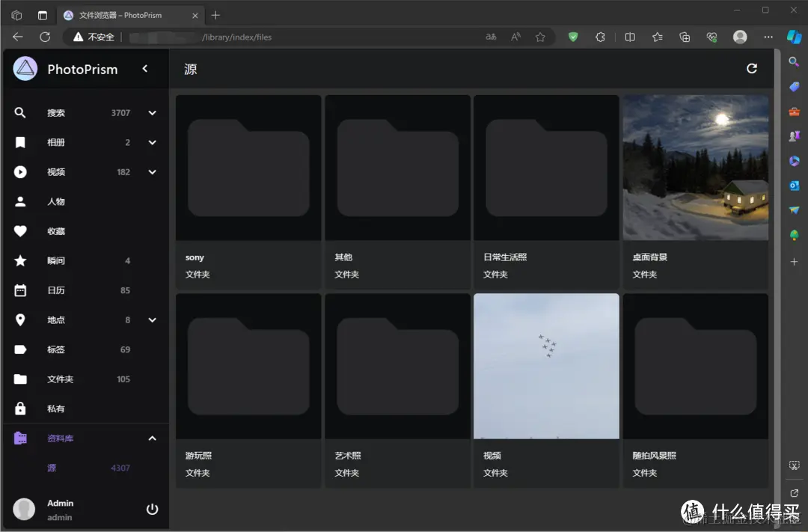This screenshot has height=532, width=808.
Task: Open the 桌面背景 folder thumbnail
Action: point(695,167)
